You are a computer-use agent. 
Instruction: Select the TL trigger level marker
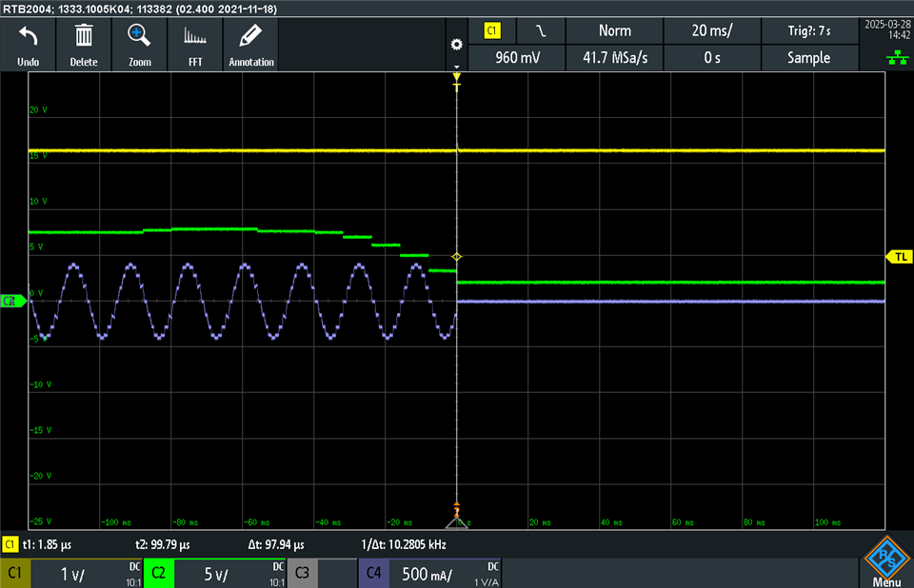pyautogui.click(x=898, y=257)
